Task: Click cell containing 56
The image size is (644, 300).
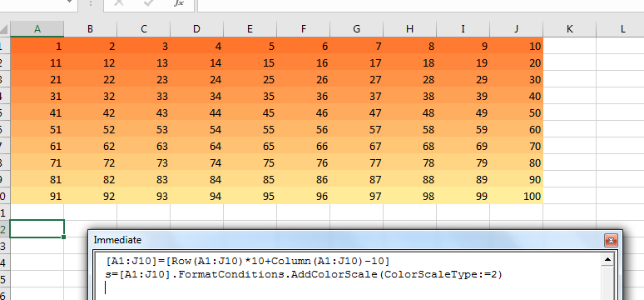Action: point(304,130)
